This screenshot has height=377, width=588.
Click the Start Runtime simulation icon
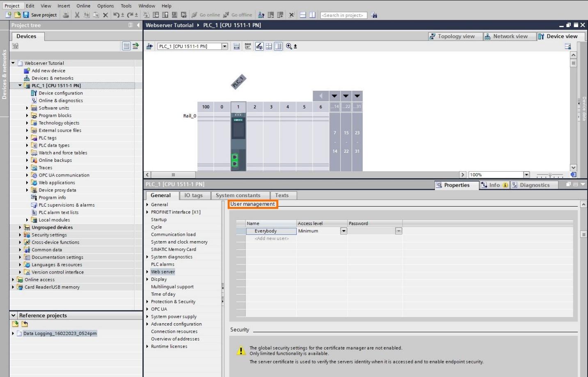[x=183, y=15]
